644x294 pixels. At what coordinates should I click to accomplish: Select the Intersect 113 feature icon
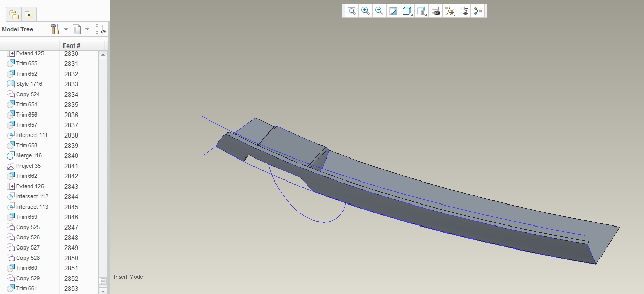(x=11, y=207)
